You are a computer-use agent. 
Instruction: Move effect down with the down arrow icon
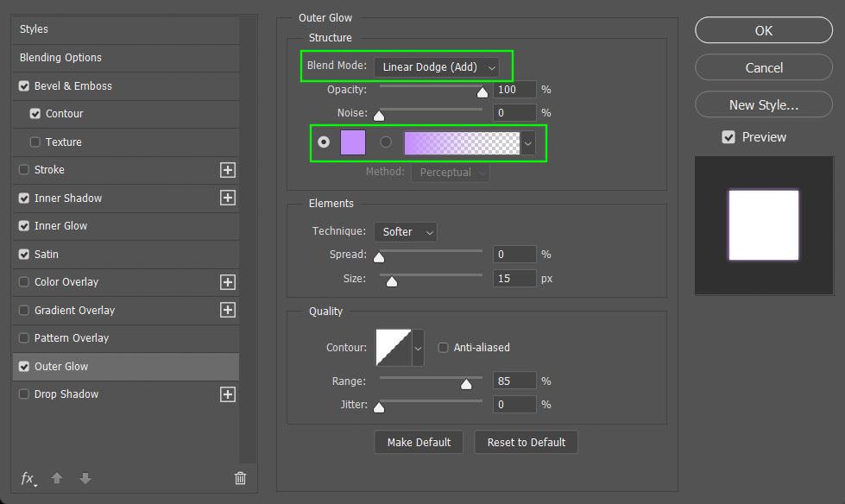click(x=85, y=478)
